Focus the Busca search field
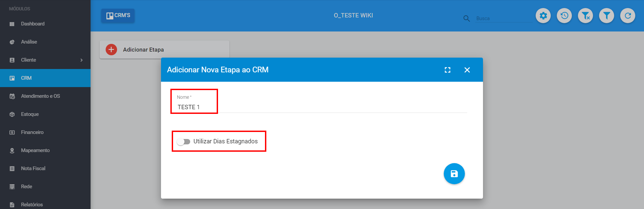This screenshot has width=644, height=209. click(x=504, y=18)
